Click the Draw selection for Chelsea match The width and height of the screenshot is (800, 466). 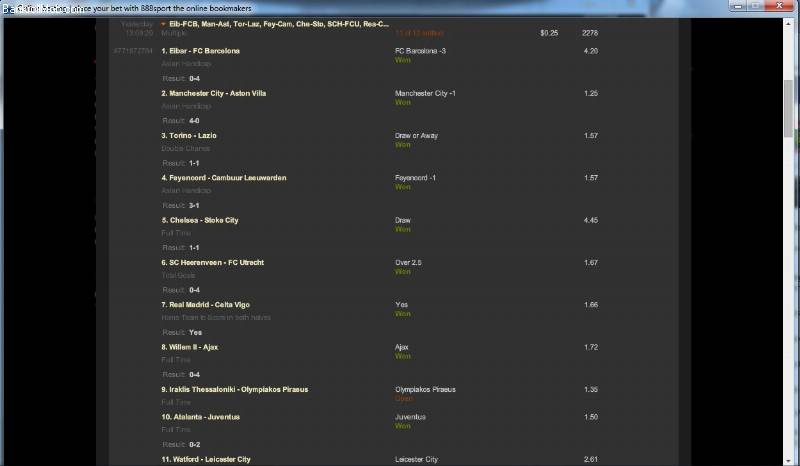[403, 220]
